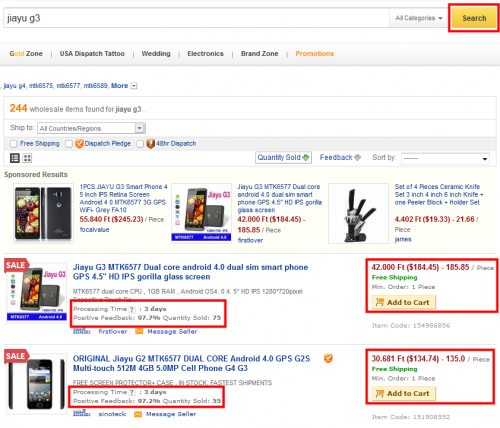Open sinoteck seller link
Viewport: 500px width, 428px height.
point(112,414)
